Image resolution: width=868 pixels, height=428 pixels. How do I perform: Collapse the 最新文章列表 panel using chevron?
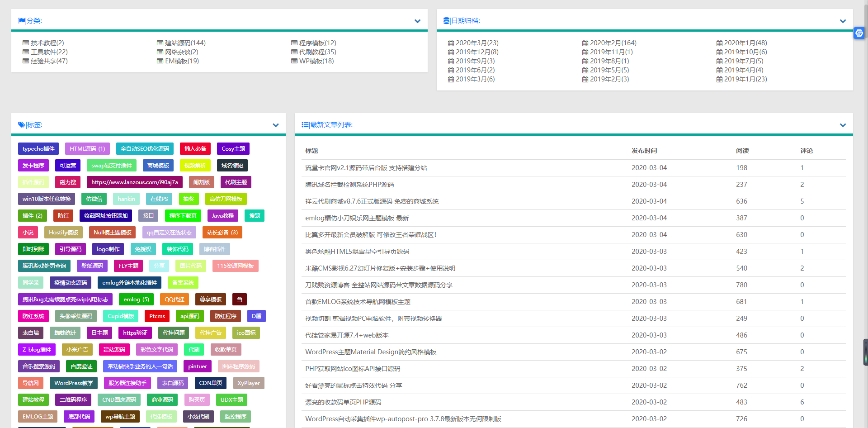pyautogui.click(x=843, y=125)
